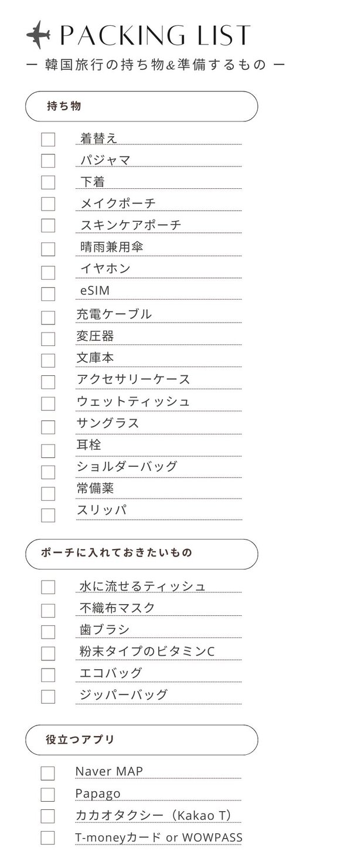This screenshot has width=347, height=868.
Task: Tick the 変圧器 checkbox
Action: coord(48,339)
